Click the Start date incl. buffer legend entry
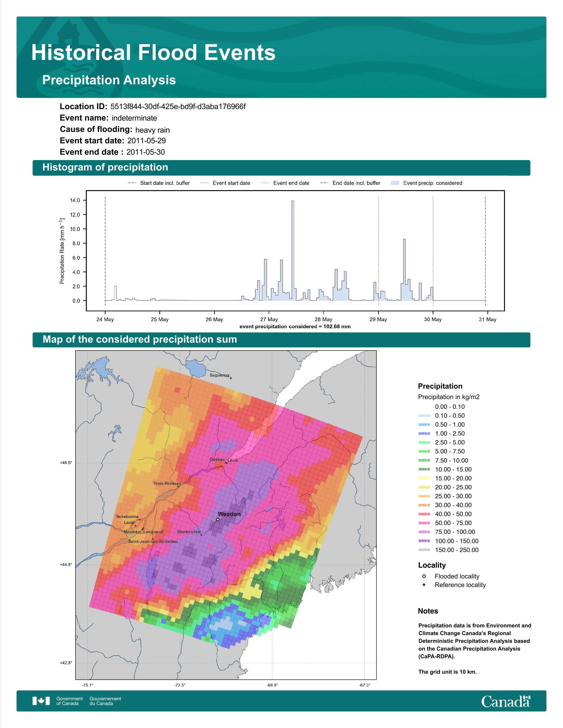The image size is (563, 728). click(x=159, y=183)
